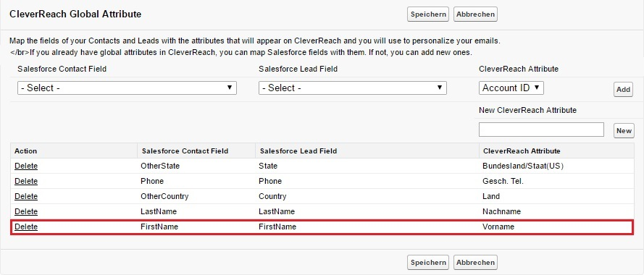
Task: Select the OtherCountry contact field cell
Action: (x=164, y=196)
